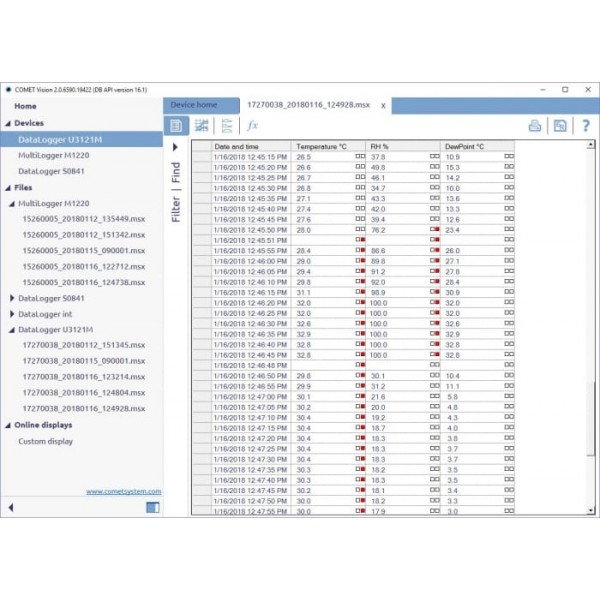This screenshot has width=600, height=600.
Task: Print the data using printer icon
Action: [x=535, y=125]
